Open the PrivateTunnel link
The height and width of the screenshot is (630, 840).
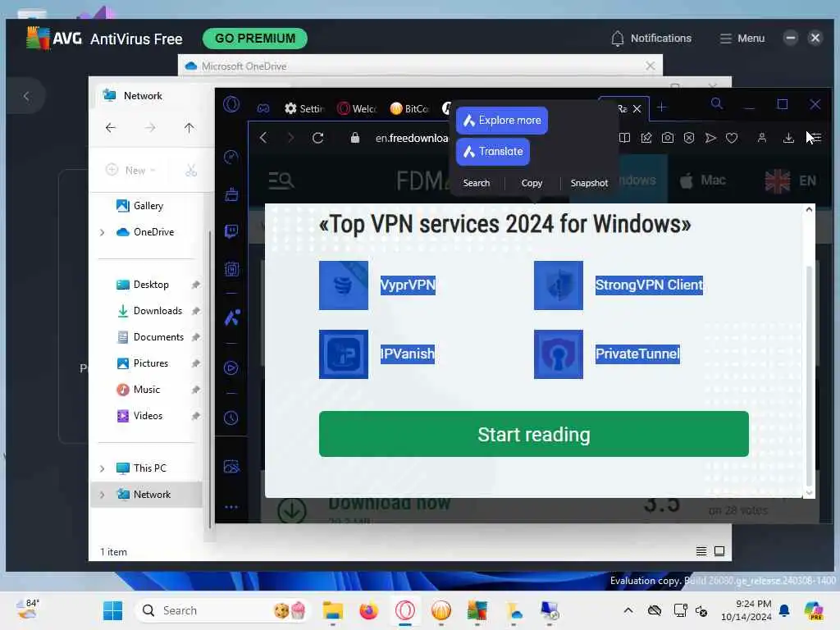[x=637, y=354]
